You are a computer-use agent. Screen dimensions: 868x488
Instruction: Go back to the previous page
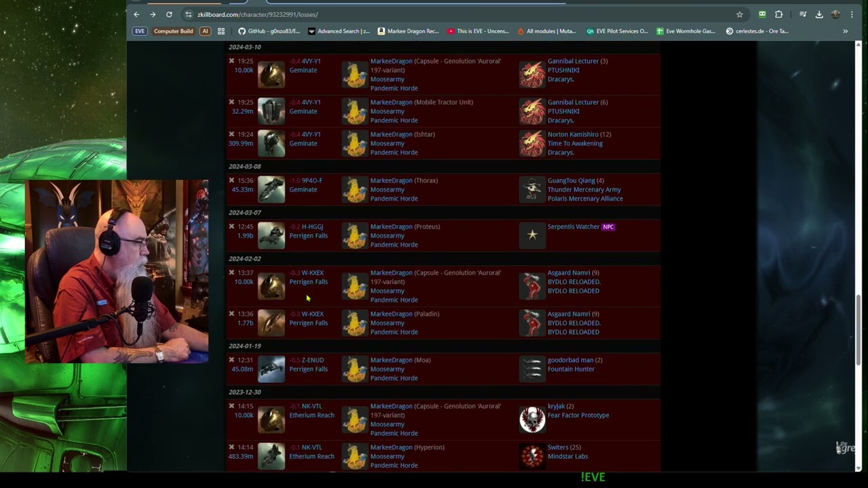tap(136, 14)
